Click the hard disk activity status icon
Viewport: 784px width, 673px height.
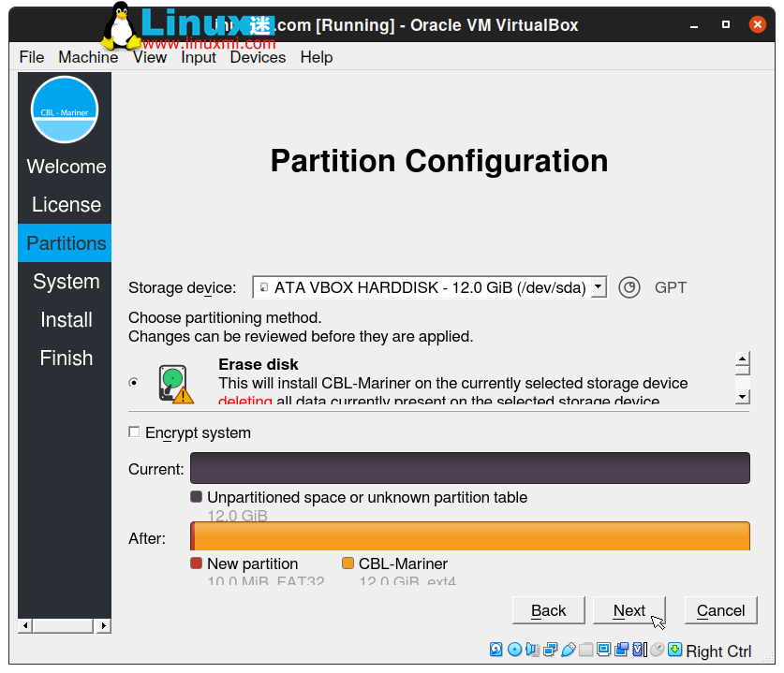coord(496,649)
